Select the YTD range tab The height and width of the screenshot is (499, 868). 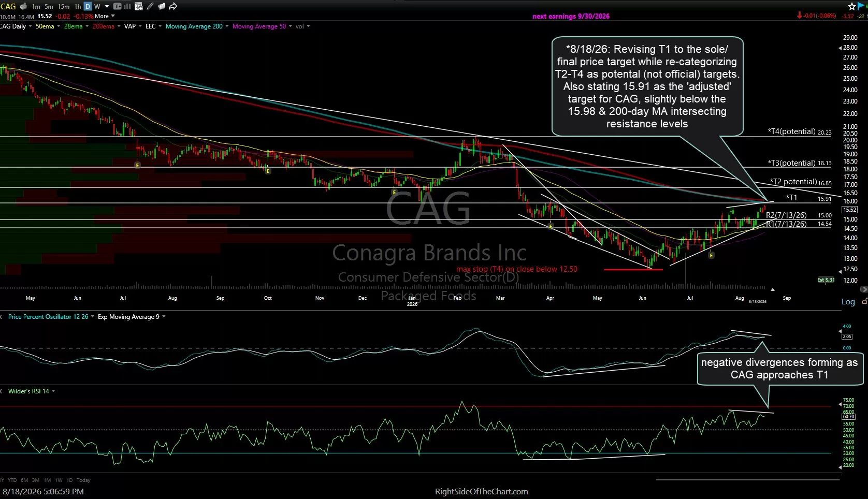click(12, 480)
